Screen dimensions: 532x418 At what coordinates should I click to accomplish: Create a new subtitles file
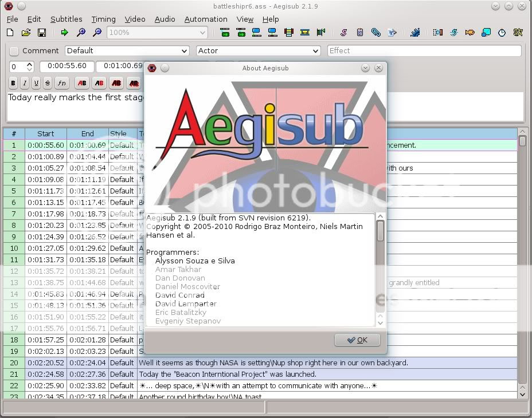pos(10,33)
